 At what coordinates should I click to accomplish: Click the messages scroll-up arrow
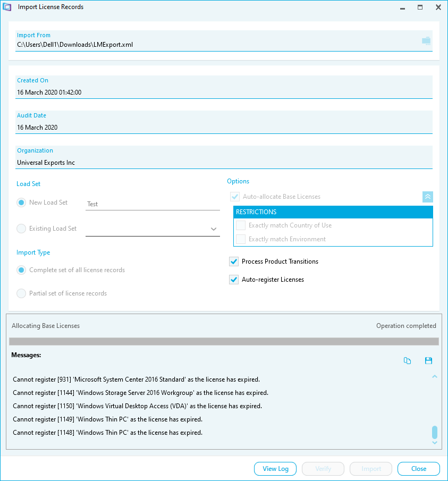tap(435, 376)
